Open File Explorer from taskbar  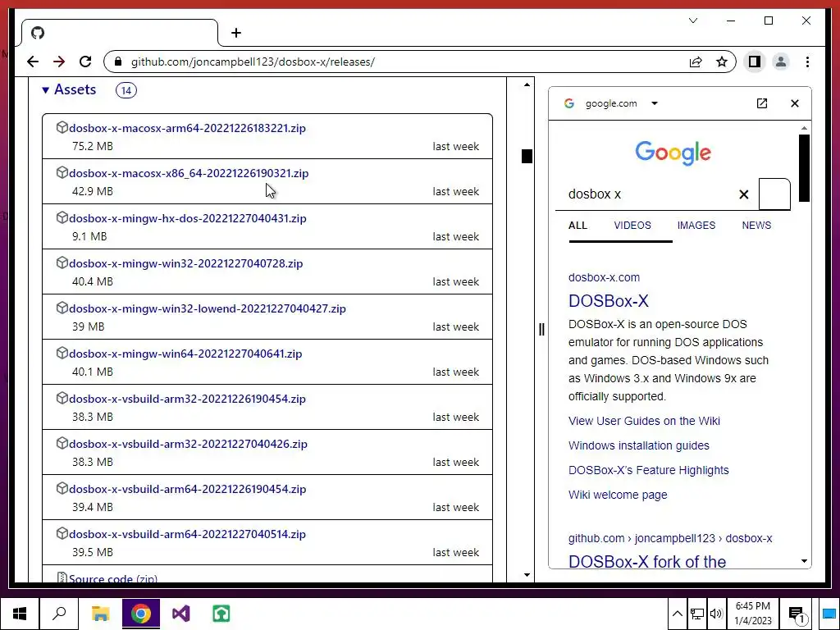click(x=100, y=614)
